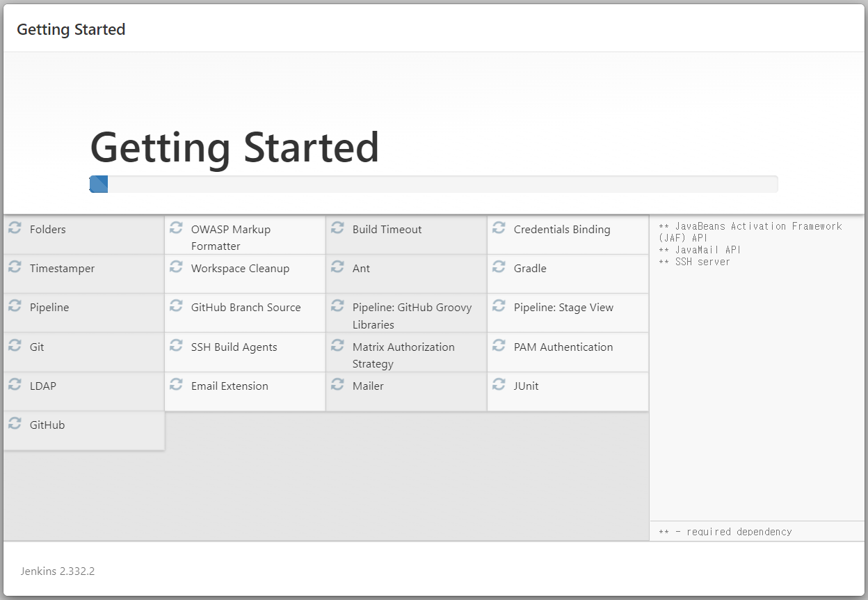The image size is (868, 600).
Task: Click the refresh icon next to Git
Action: pos(15,345)
